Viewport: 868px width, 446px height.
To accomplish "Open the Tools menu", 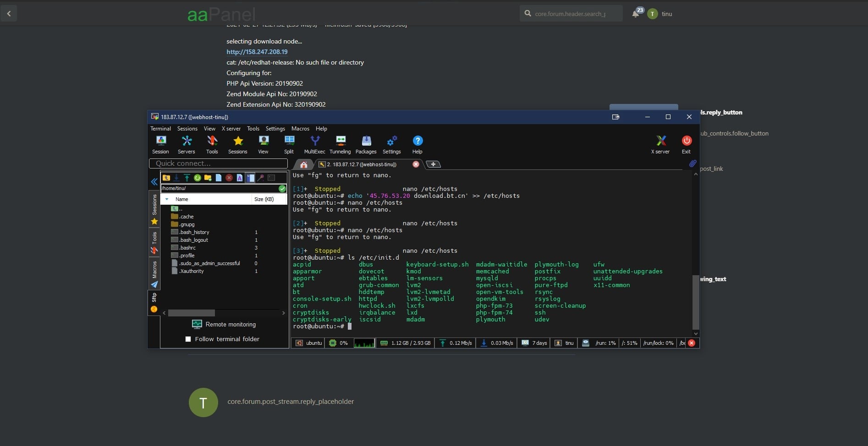I will coord(253,129).
